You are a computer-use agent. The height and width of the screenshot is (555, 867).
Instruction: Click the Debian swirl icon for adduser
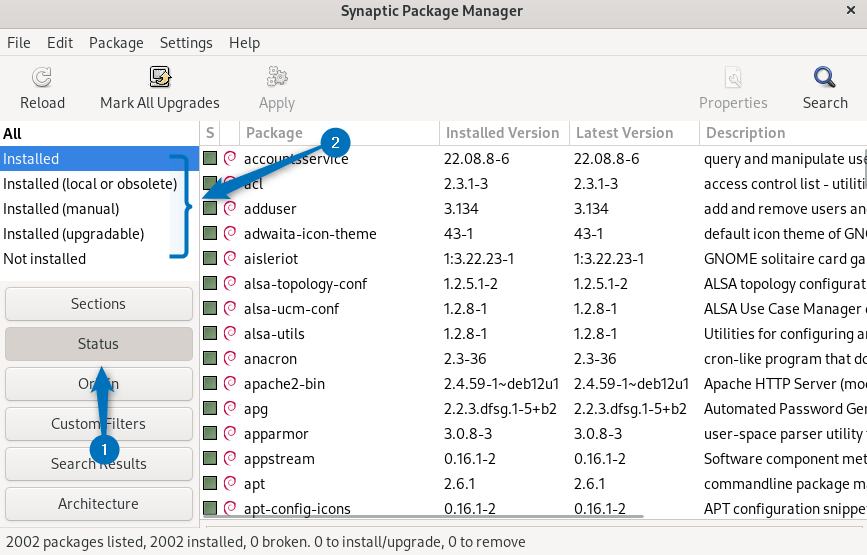pos(230,209)
